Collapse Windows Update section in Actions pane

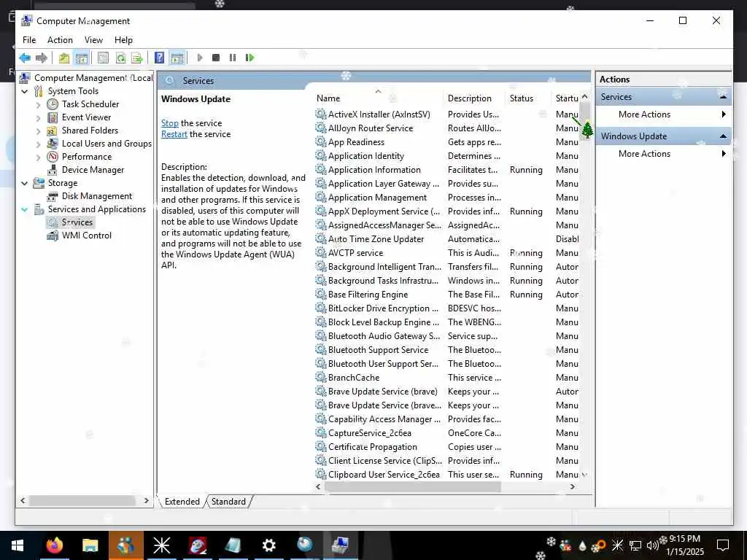[723, 136]
